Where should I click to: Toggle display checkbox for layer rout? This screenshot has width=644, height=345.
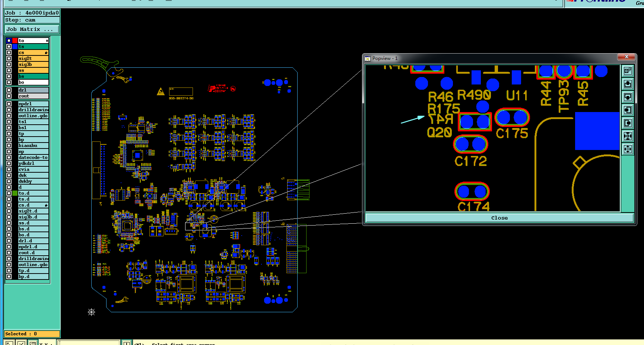[x=9, y=96]
